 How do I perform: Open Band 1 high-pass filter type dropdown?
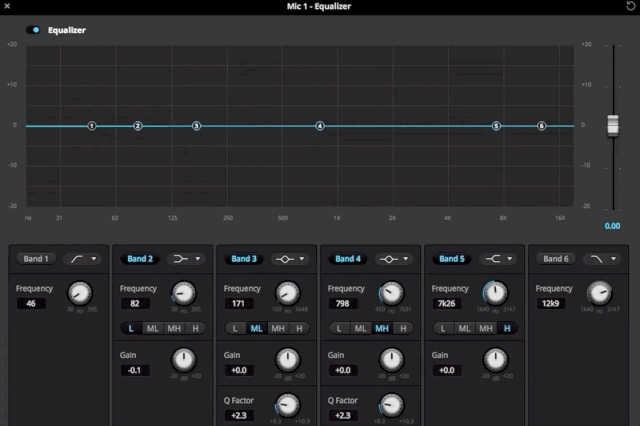[83, 259]
